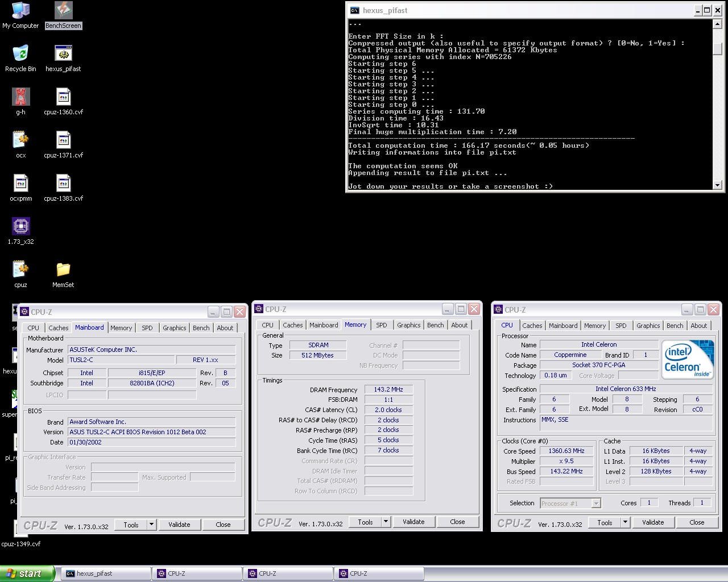Click Multiplier value x 9.5
The image size is (728, 582).
click(566, 461)
